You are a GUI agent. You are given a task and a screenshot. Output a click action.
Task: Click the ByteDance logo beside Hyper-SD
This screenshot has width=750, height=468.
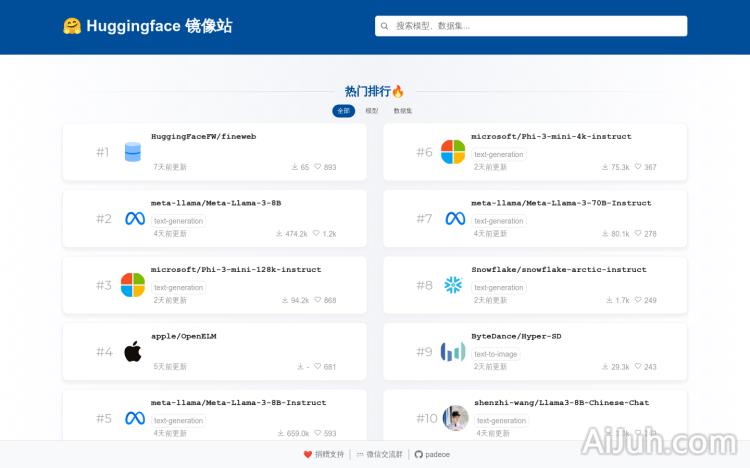(454, 351)
